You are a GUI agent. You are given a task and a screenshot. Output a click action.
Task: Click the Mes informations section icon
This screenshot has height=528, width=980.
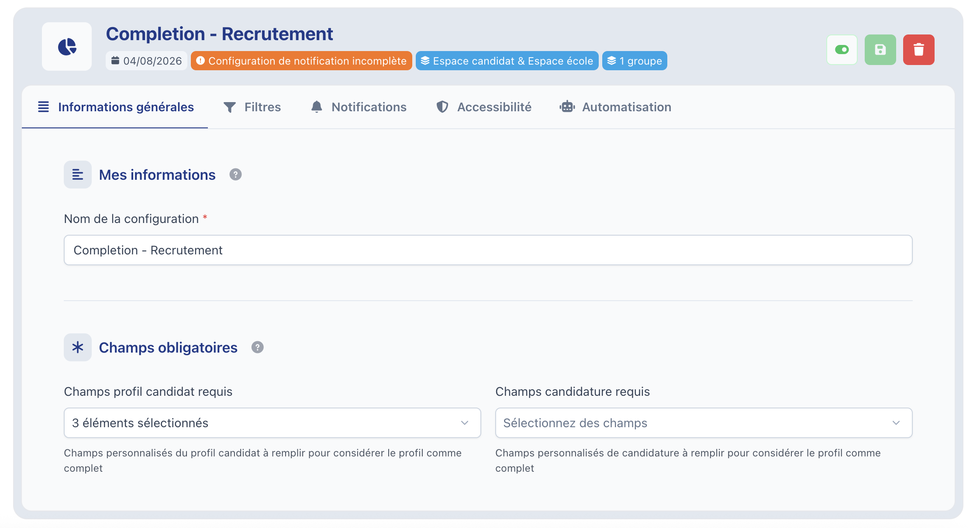[78, 175]
